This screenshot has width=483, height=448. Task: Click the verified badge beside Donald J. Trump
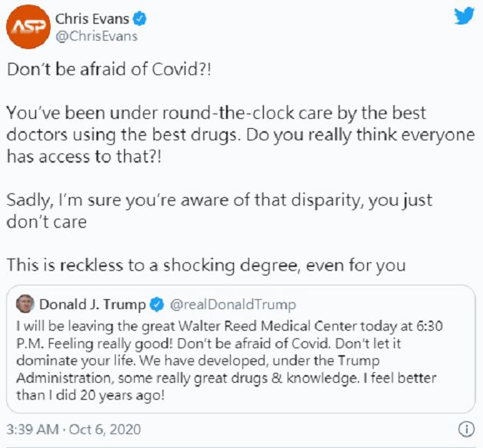click(157, 305)
